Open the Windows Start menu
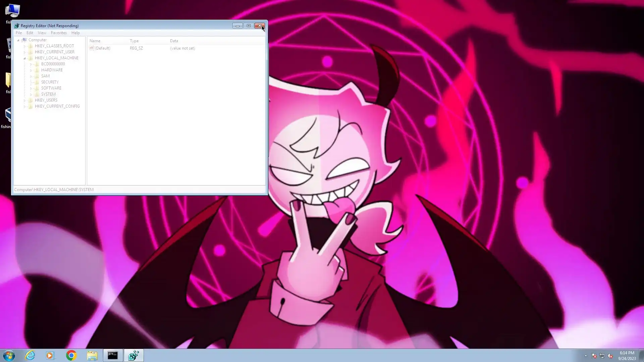 coord(9,355)
